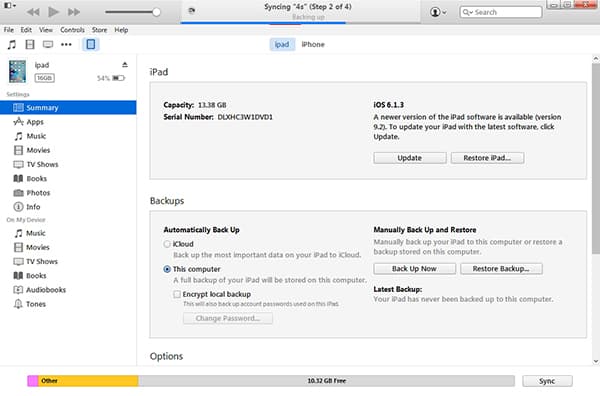Skip to next track

pos(74,12)
